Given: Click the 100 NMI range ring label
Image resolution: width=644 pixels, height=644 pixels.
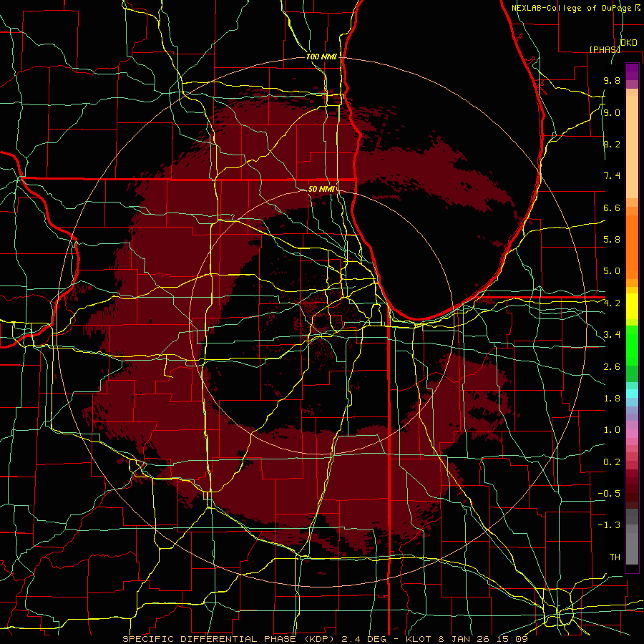Looking at the screenshot, I should pos(321,57).
